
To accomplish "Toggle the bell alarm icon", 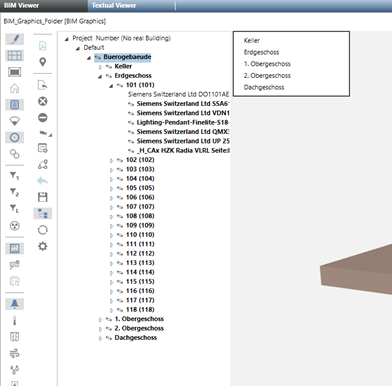I will coord(14,304).
